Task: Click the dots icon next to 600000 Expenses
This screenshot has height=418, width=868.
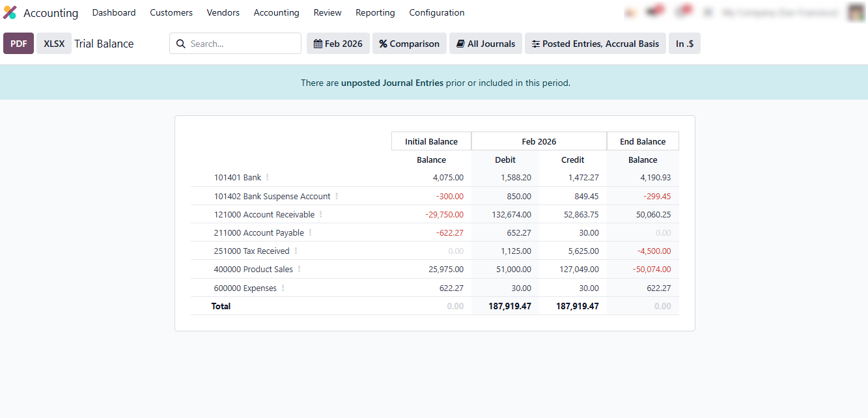Action: click(283, 288)
